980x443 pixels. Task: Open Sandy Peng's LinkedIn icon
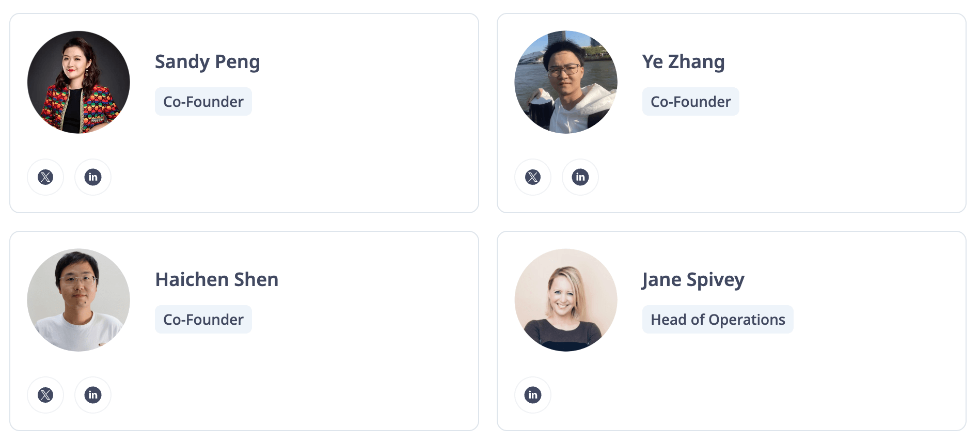[93, 177]
